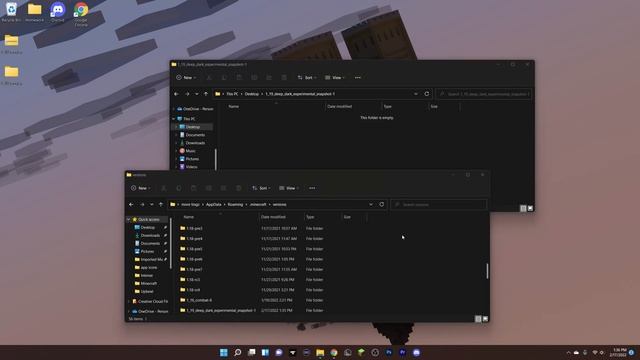Open recent locations dropdown in versions window
640x360 pixels.
[x=151, y=204]
